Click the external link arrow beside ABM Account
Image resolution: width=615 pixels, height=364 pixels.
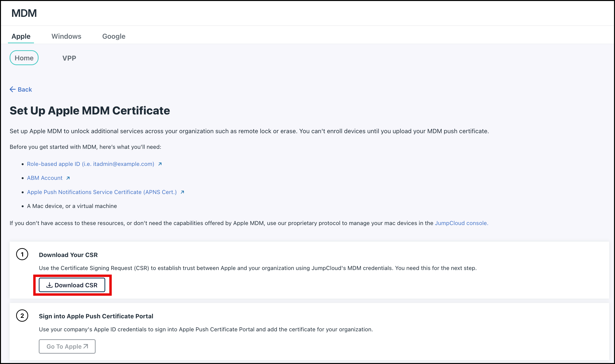click(68, 178)
